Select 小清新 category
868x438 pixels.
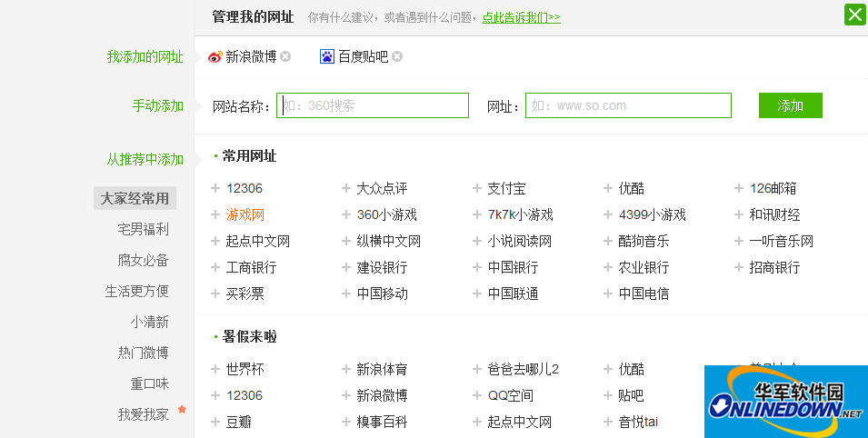(149, 323)
